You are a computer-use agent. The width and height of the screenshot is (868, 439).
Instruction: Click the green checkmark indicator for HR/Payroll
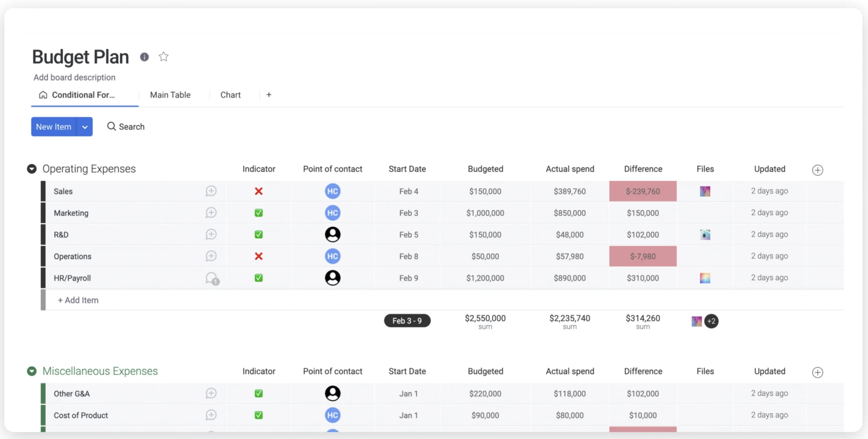point(258,278)
